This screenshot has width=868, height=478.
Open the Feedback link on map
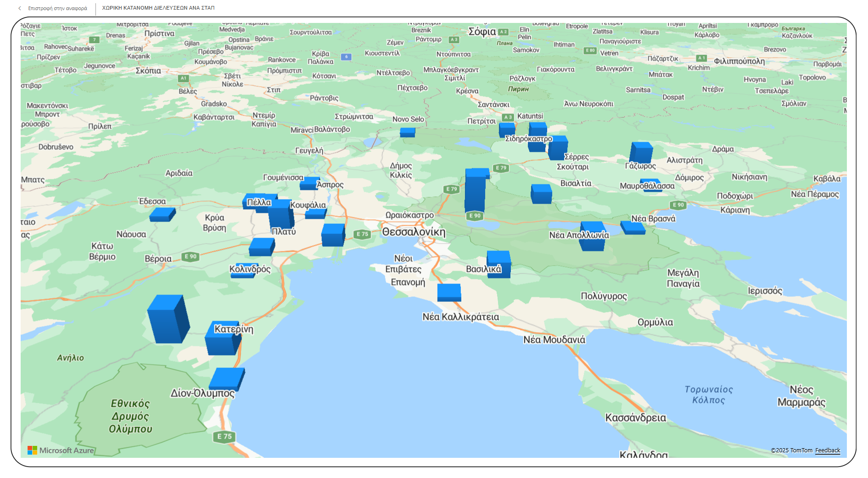tap(827, 450)
